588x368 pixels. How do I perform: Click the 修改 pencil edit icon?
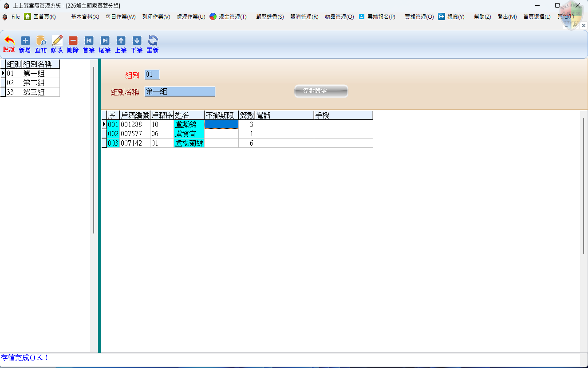[x=57, y=41]
